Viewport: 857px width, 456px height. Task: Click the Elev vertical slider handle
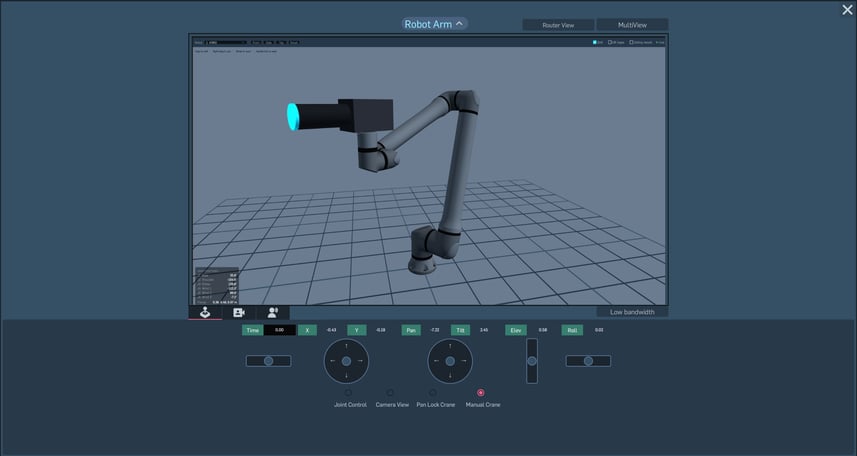pos(532,361)
